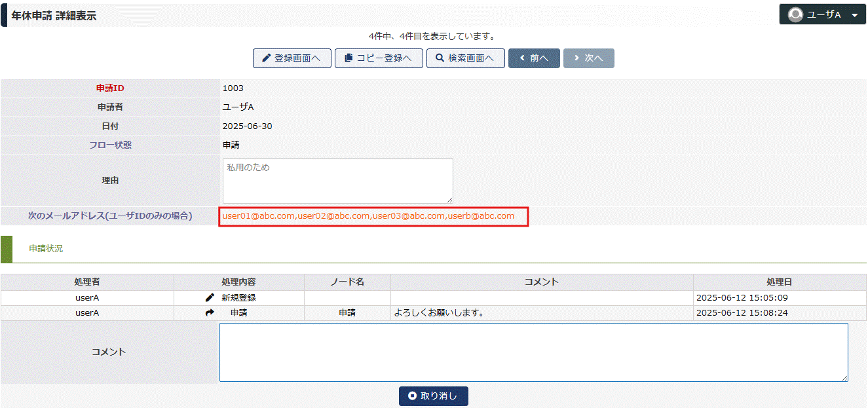The height and width of the screenshot is (410, 868).
Task: Click the 処理内容 column header
Action: tap(238, 282)
